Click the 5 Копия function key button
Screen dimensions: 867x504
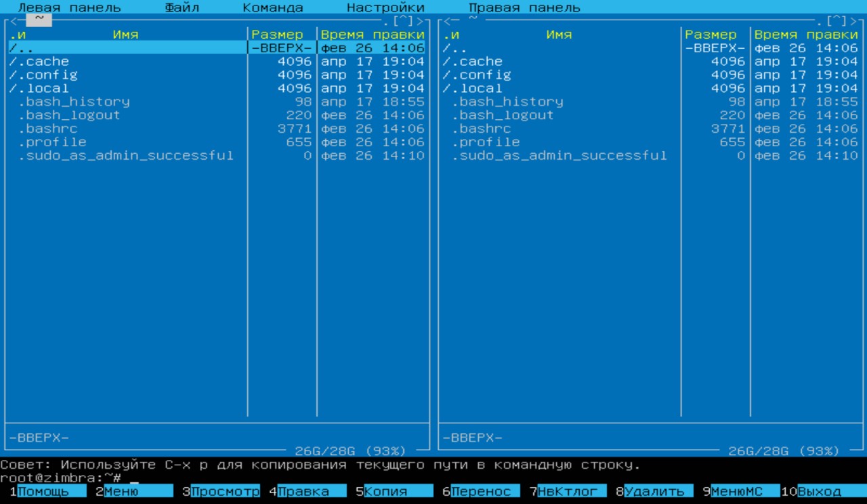[x=394, y=491]
